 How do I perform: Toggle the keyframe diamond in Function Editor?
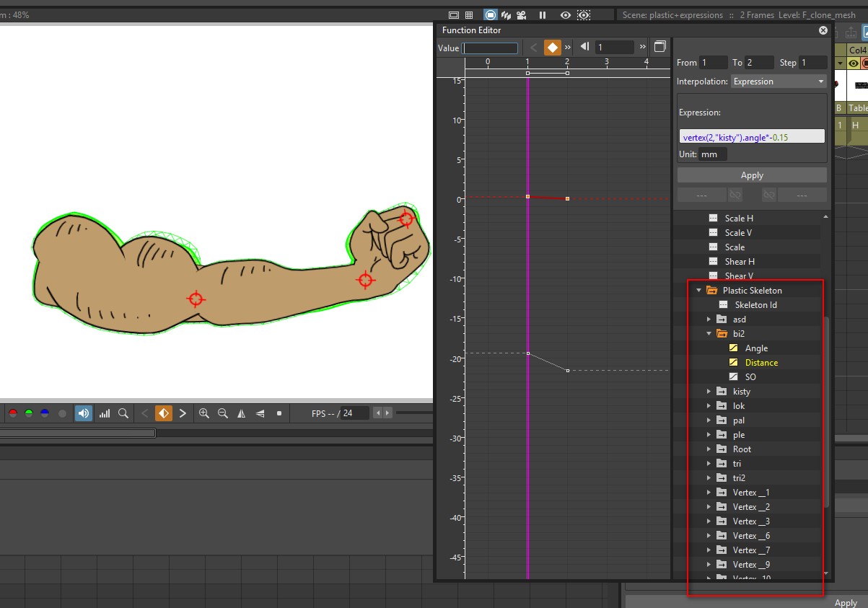pos(552,48)
